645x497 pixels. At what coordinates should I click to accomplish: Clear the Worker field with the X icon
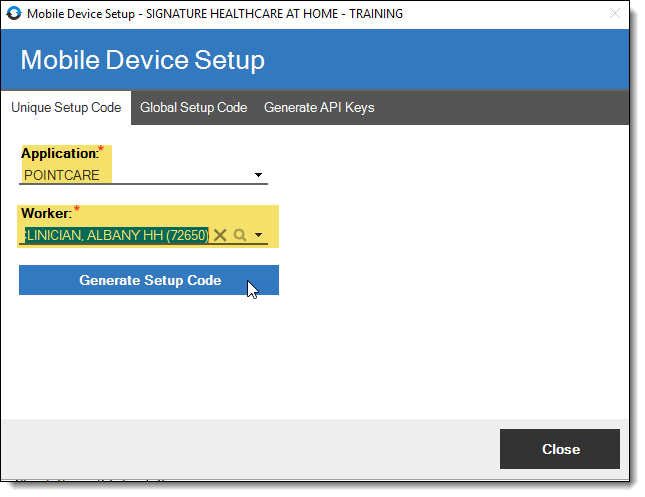tap(220, 235)
